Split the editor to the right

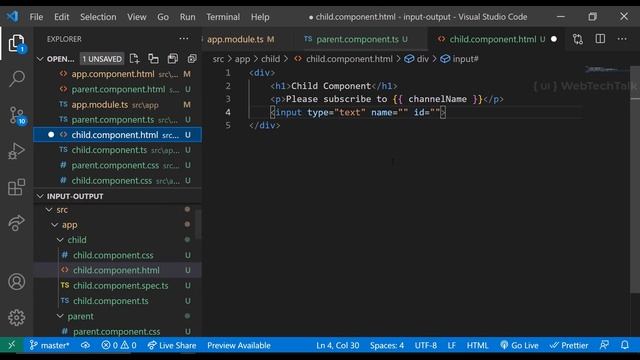point(600,39)
